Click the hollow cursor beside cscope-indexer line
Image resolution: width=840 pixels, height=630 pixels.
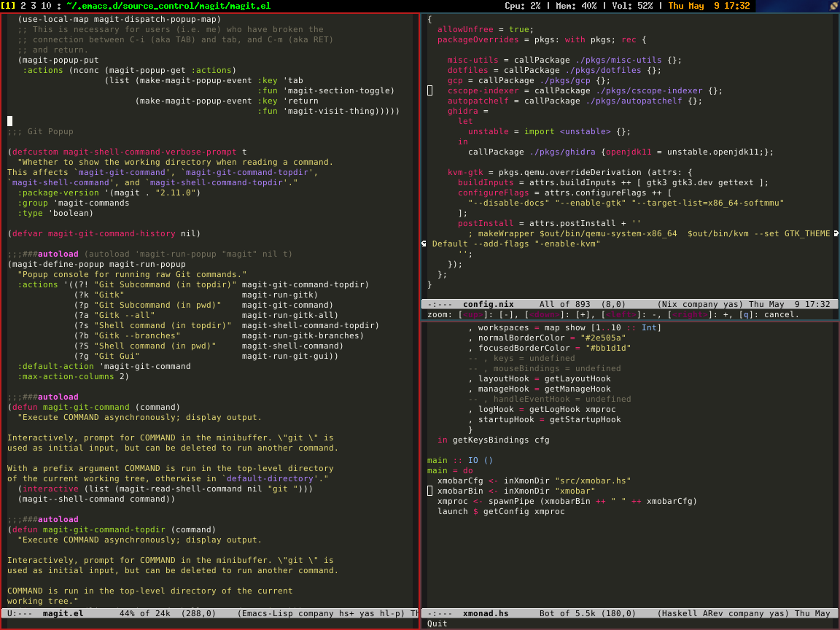429,90
